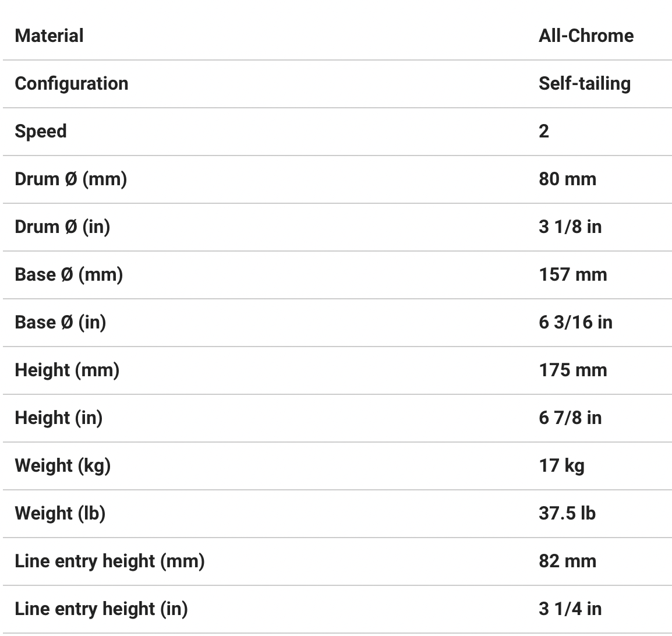Click the All-Chrome material value
Screen dimensions: 672x636
[x=586, y=36]
